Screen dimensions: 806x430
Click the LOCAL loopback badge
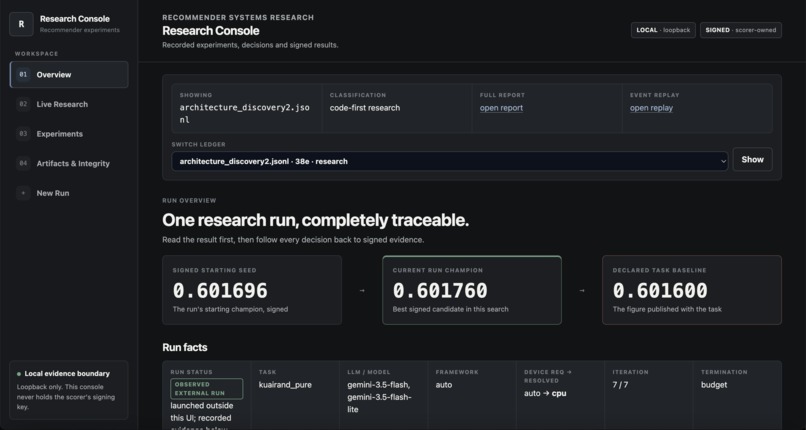click(x=663, y=30)
